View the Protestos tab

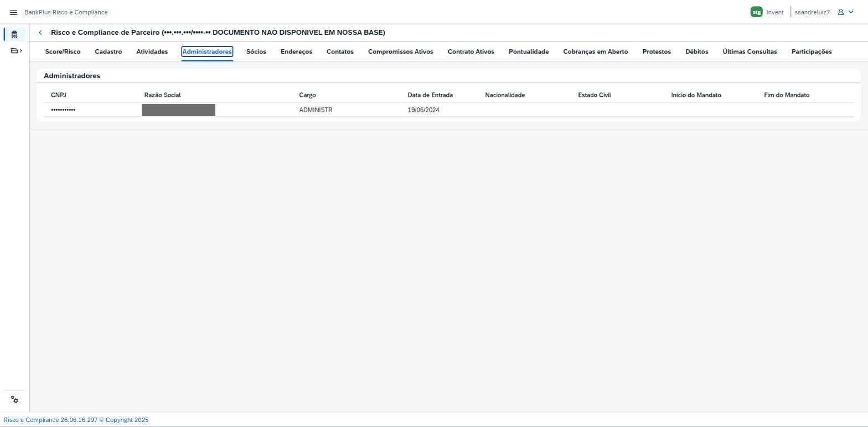tap(657, 51)
